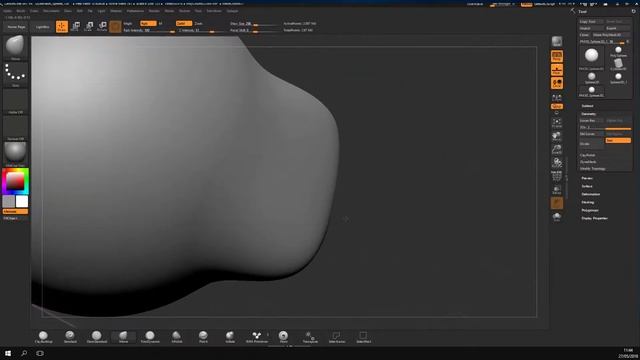Click the Home Page button
The height and width of the screenshot is (360, 640).
pos(16,27)
